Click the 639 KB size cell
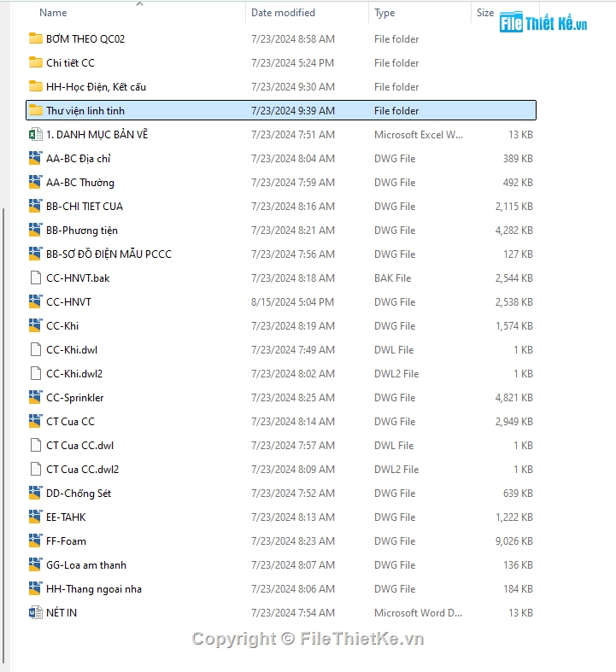This screenshot has width=616, height=672. click(x=518, y=494)
